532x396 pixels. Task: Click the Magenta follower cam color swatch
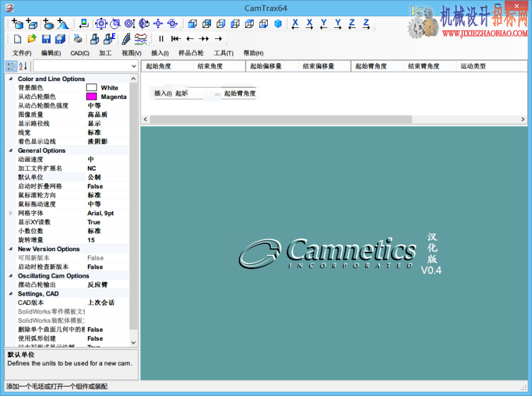click(x=92, y=97)
